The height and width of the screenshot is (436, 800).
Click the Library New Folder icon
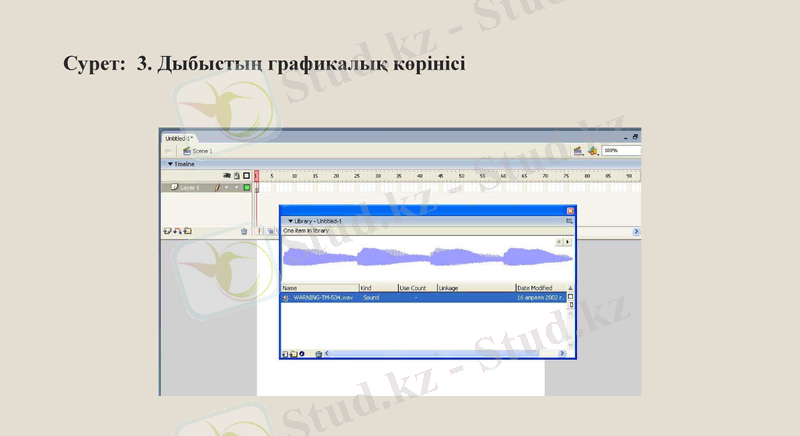tap(293, 354)
